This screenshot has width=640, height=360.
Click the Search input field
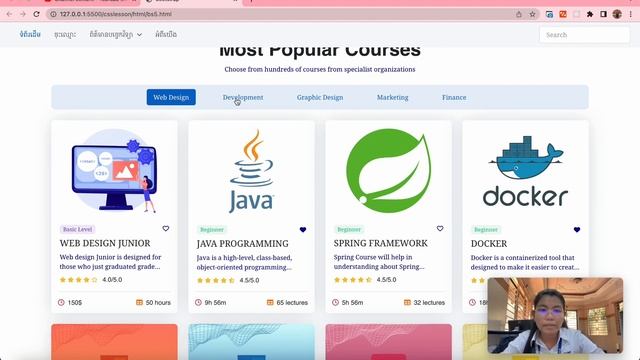(x=584, y=35)
